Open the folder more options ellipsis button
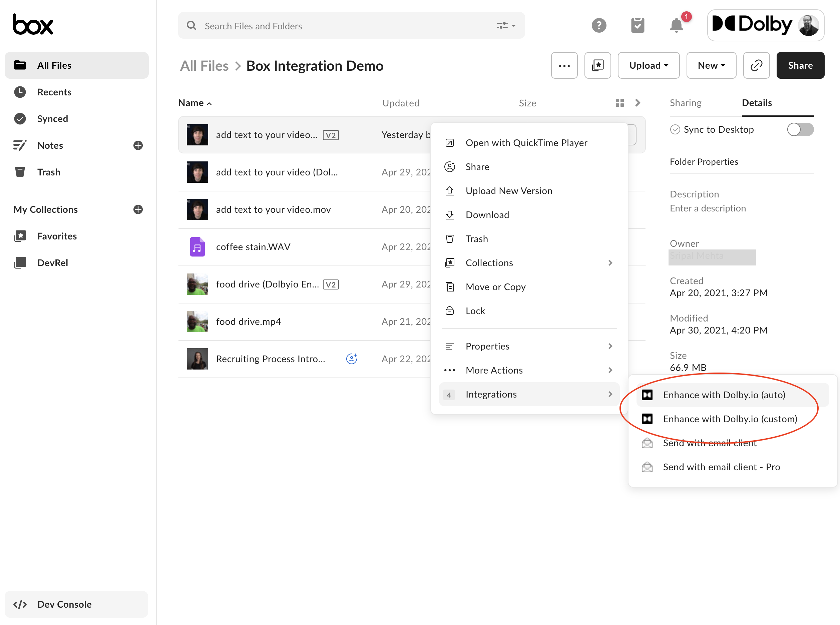Screen dimensions: 840x625 [x=564, y=65]
